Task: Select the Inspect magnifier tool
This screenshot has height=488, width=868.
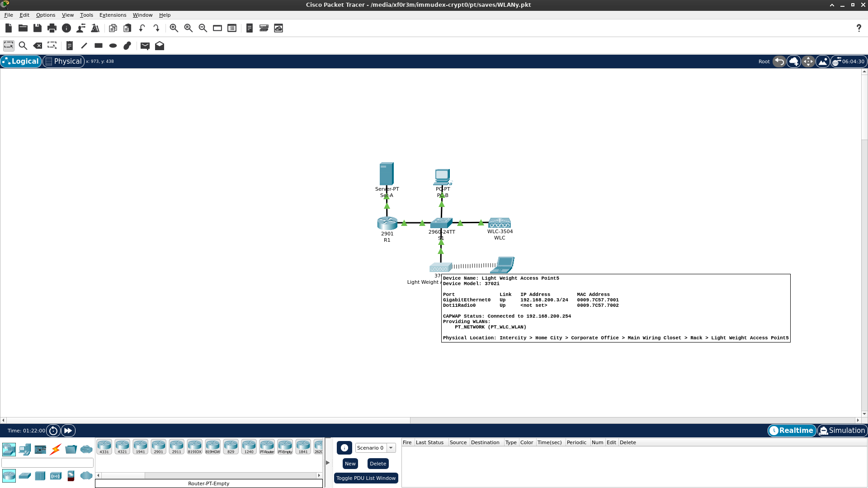Action: [x=23, y=46]
